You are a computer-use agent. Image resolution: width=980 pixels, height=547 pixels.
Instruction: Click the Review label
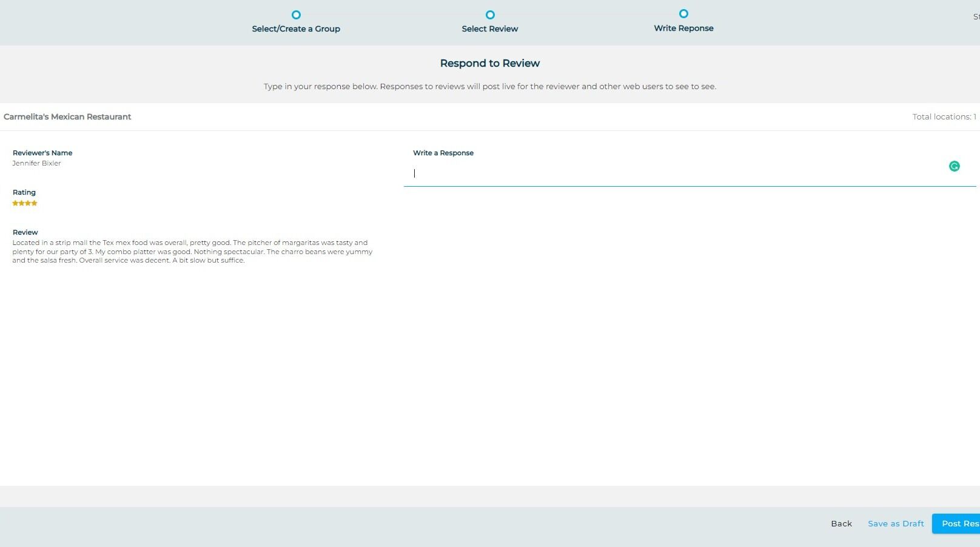coord(25,232)
